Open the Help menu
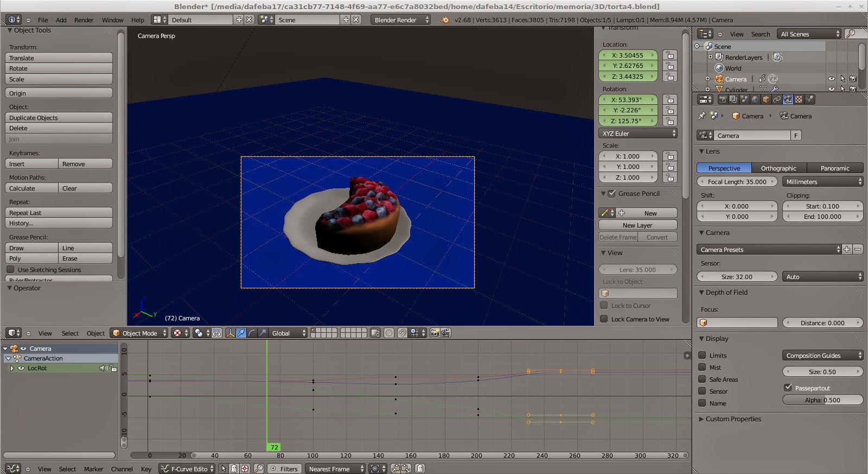Image resolution: width=868 pixels, height=474 pixels. [x=137, y=20]
